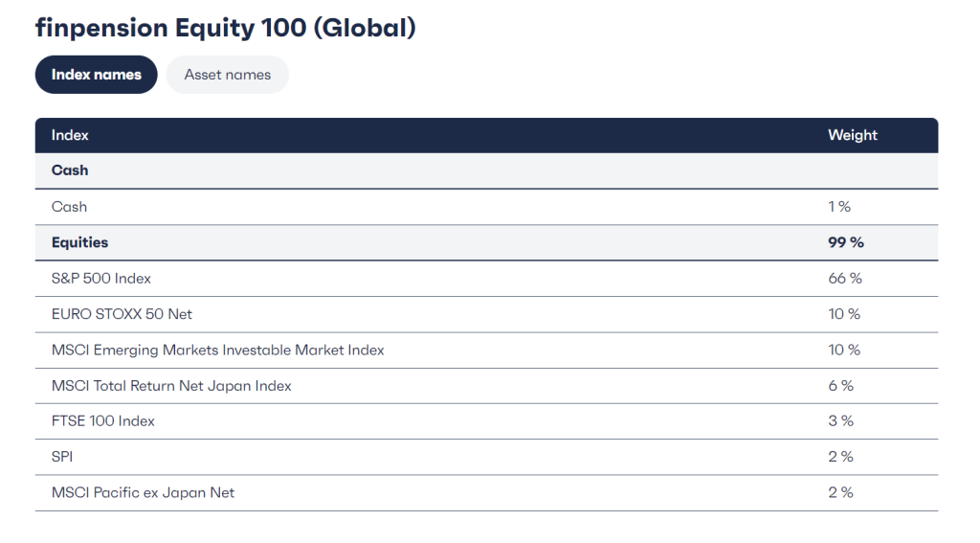The width and height of the screenshot is (980, 543).
Task: Click the 3 % weight value
Action: (x=840, y=421)
